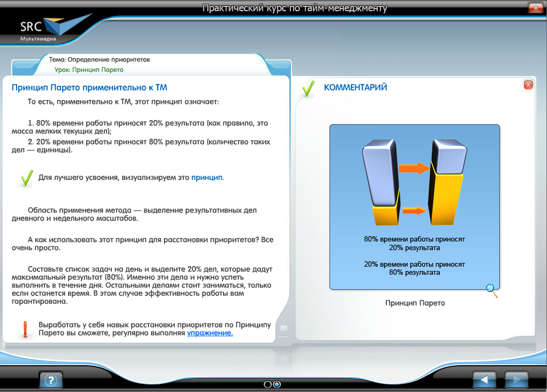This screenshot has width=547, height=392.
Task: Click "Тема: Определение приоритетов" heading
Action: pyautogui.click(x=100, y=59)
